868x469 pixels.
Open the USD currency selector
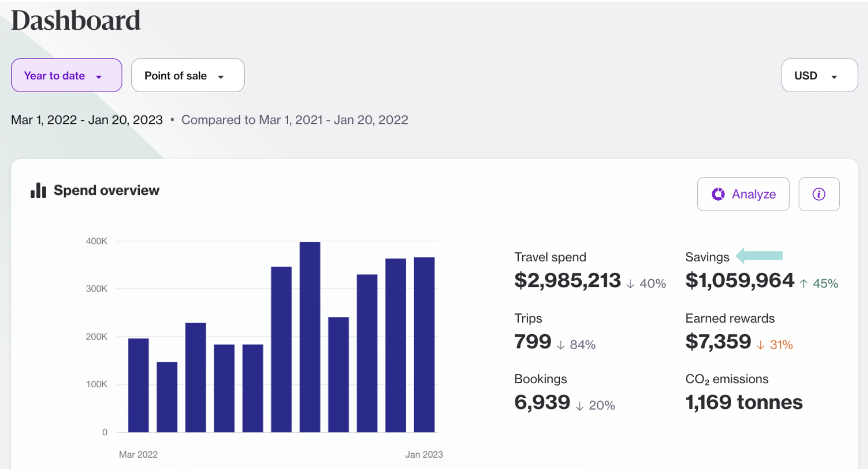(819, 75)
